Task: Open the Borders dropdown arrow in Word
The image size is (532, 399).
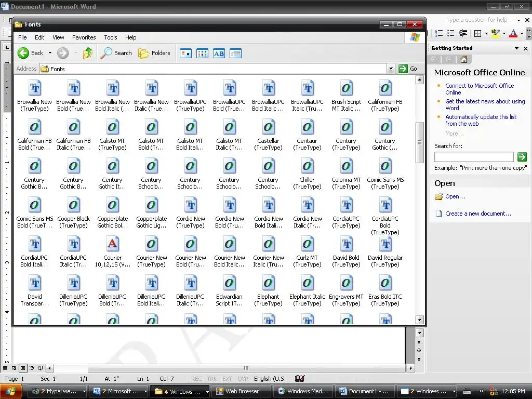Action: coord(486,33)
